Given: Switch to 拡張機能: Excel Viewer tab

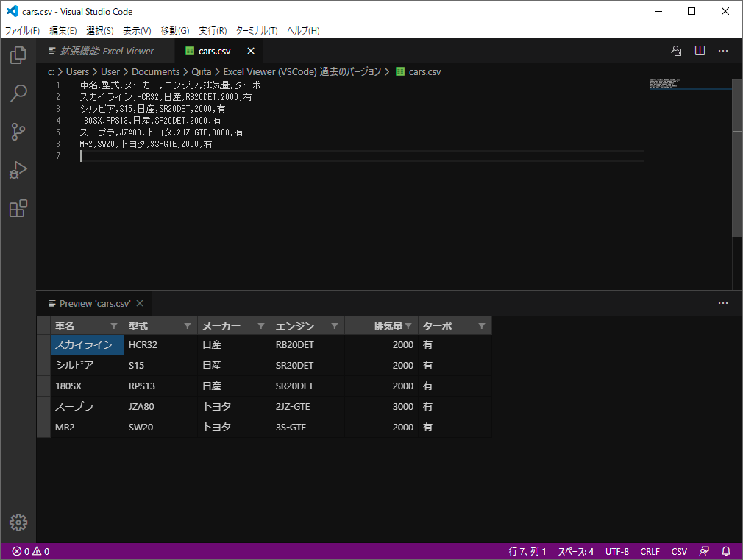Looking at the screenshot, I should point(106,51).
